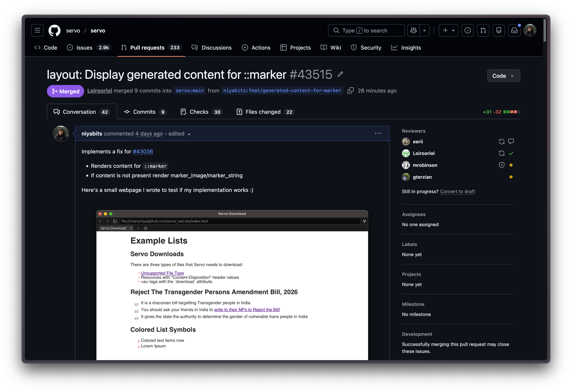Open Copilot chat icon
The width and height of the screenshot is (572, 392).
click(x=414, y=31)
